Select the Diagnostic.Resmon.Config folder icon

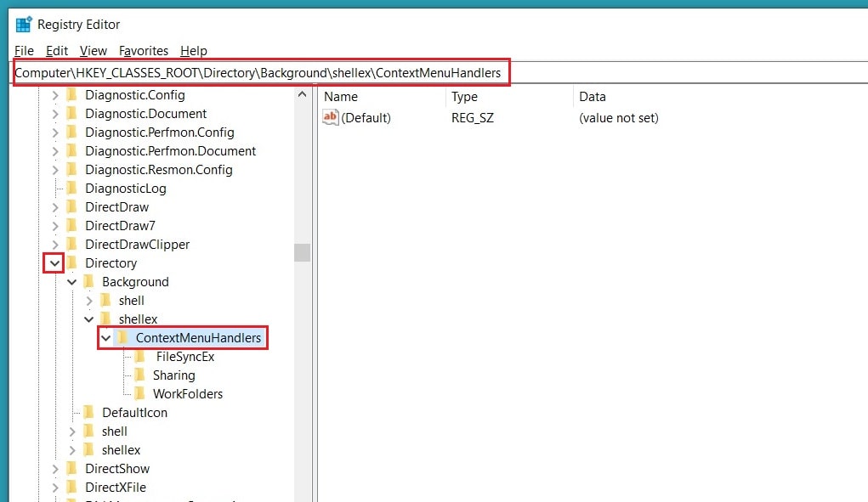[x=72, y=170]
